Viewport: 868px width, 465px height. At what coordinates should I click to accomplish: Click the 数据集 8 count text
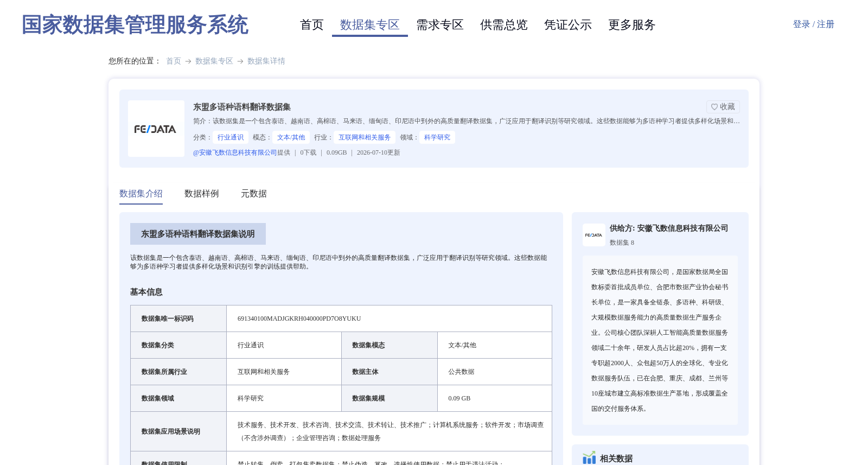point(622,243)
